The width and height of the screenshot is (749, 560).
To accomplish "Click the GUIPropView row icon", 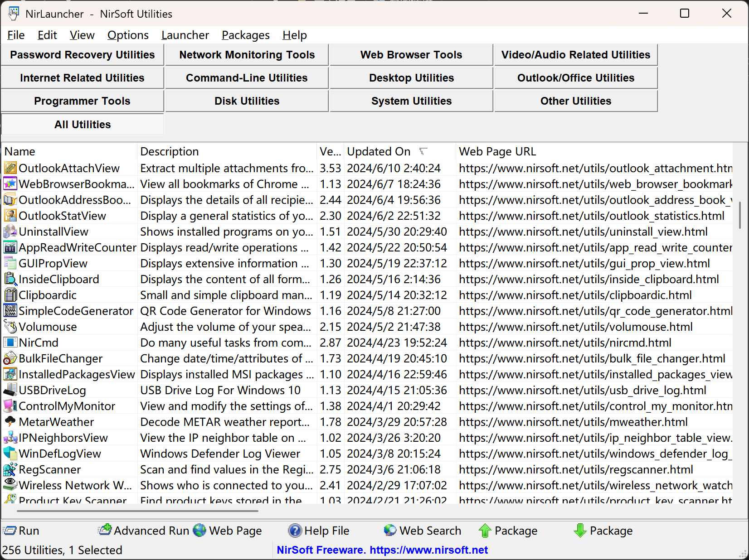I will coord(10,263).
